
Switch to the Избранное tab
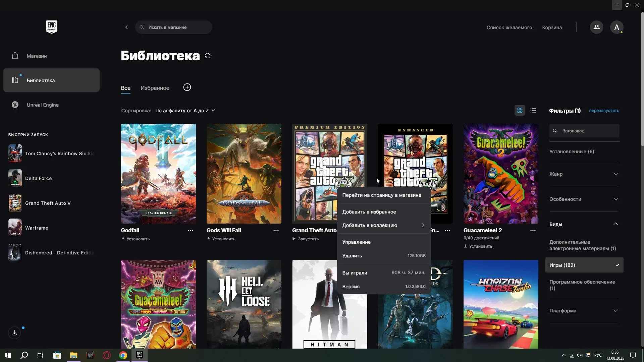coord(155,88)
